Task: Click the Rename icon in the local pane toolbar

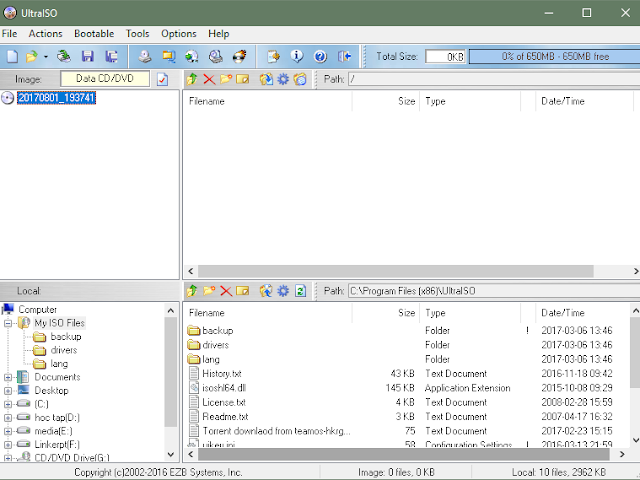Action: (x=242, y=291)
